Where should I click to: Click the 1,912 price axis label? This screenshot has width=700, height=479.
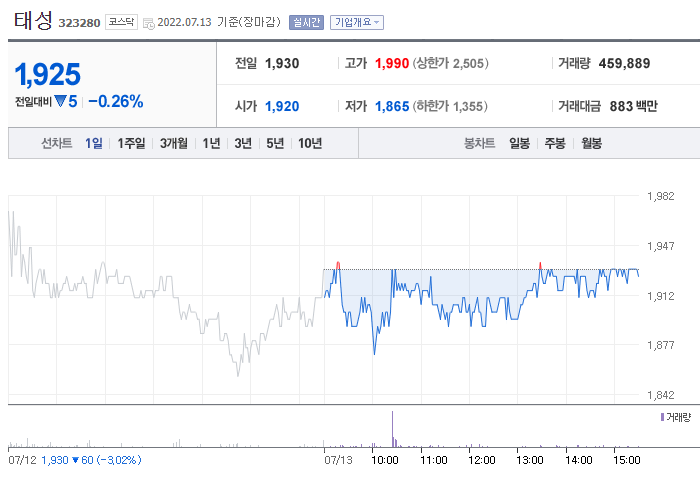coord(661,296)
